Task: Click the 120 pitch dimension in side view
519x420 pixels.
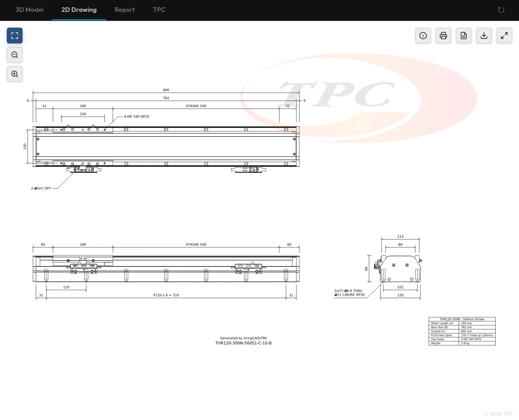Action: pyautogui.click(x=66, y=287)
